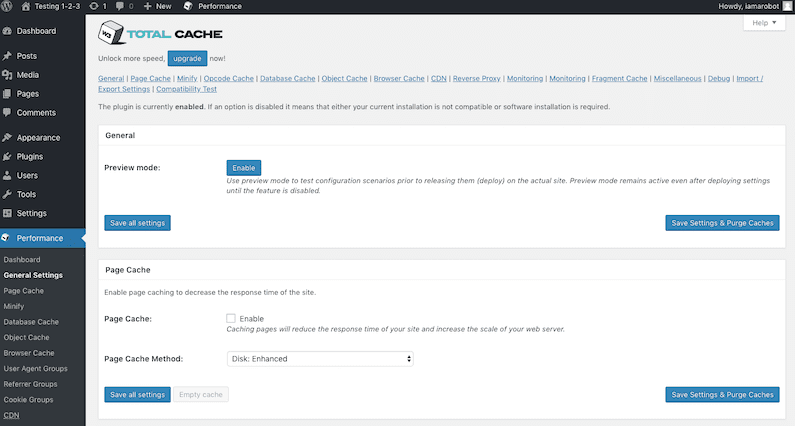Click the Settings sliders icon in sidebar
This screenshot has height=426, width=795.
(x=7, y=213)
